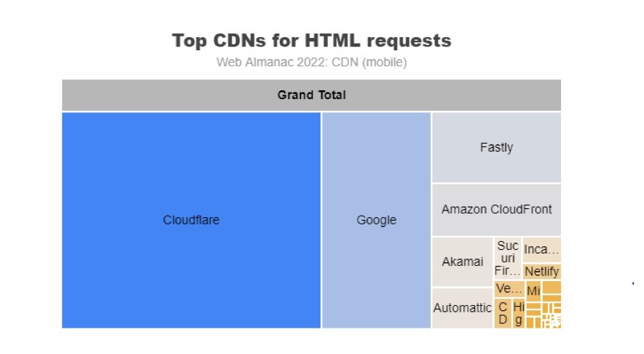Screen dimensions: 644x354
Task: Click the small dark dot right of chart
Action: click(x=632, y=283)
